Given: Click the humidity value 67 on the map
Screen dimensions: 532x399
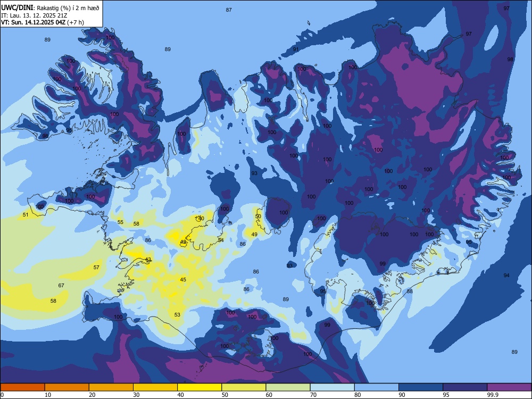Looking at the screenshot, I should (61, 285).
